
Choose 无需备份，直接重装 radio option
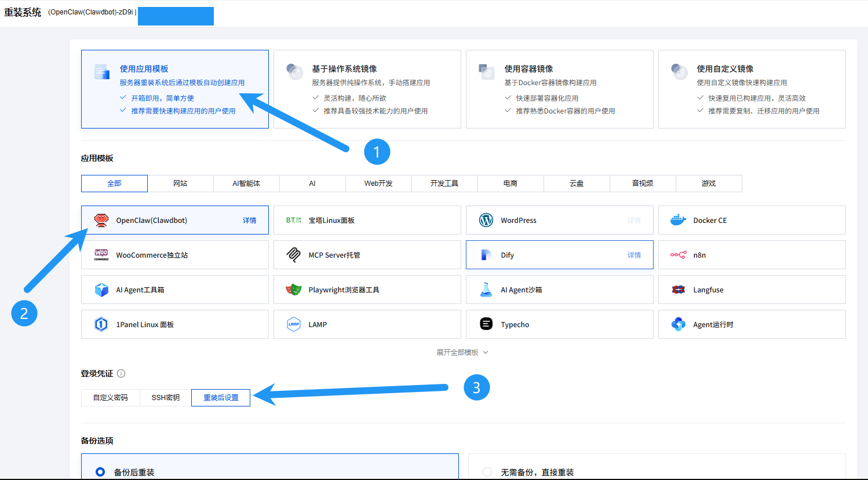tap(487, 472)
